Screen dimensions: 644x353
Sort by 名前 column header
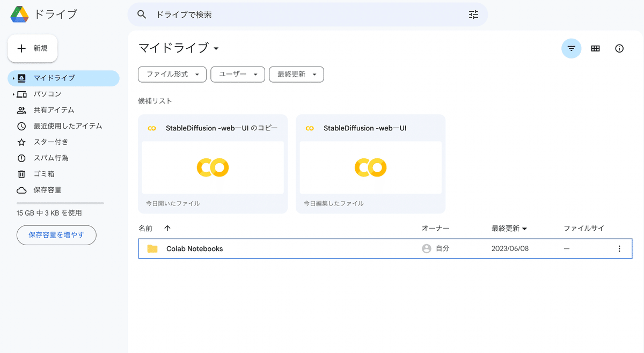[x=145, y=228]
